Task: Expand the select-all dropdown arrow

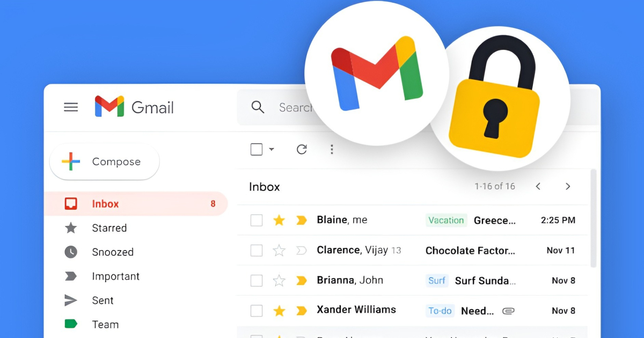Action: 272,149
